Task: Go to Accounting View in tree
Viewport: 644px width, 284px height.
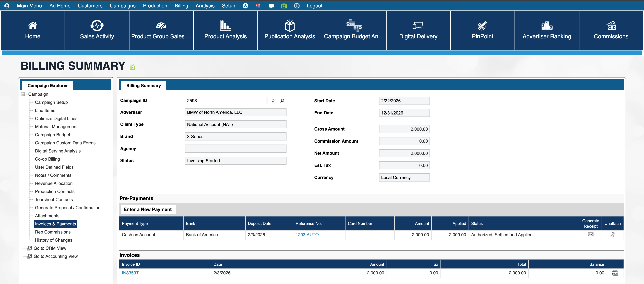Action: (55, 256)
